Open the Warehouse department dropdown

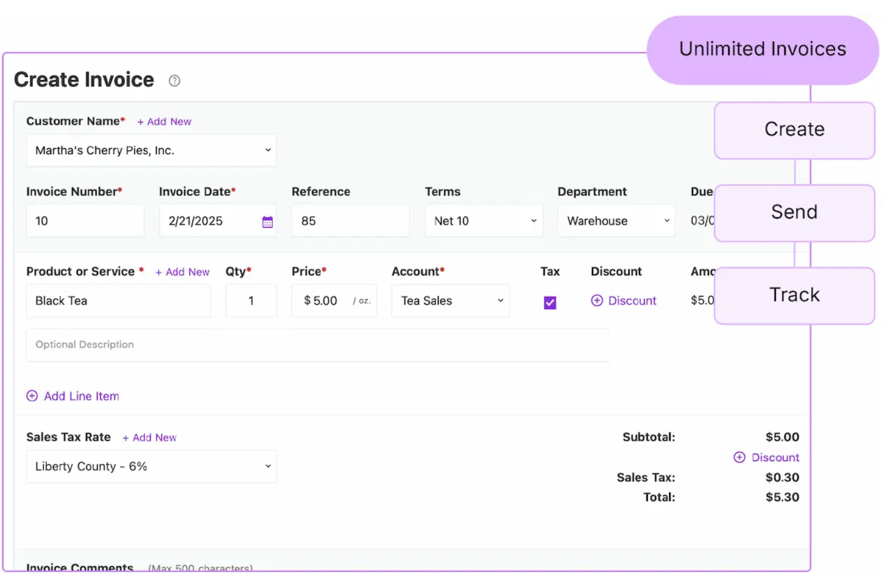click(616, 220)
